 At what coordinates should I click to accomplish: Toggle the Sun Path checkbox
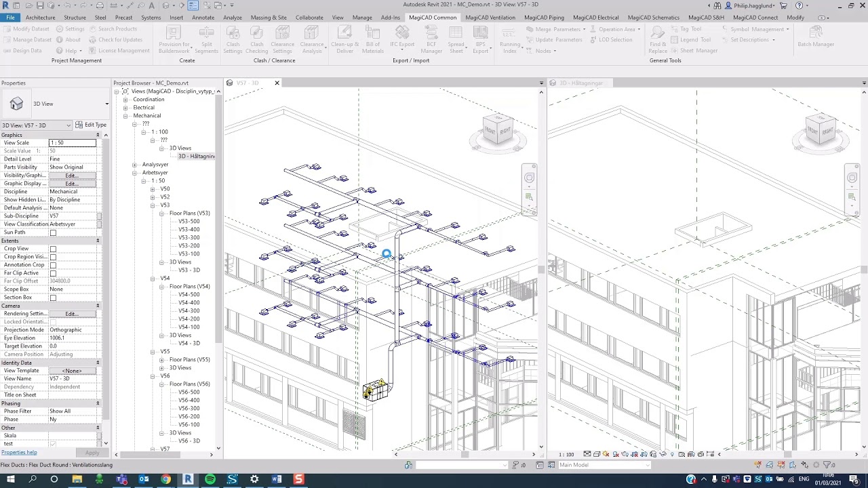pos(53,232)
